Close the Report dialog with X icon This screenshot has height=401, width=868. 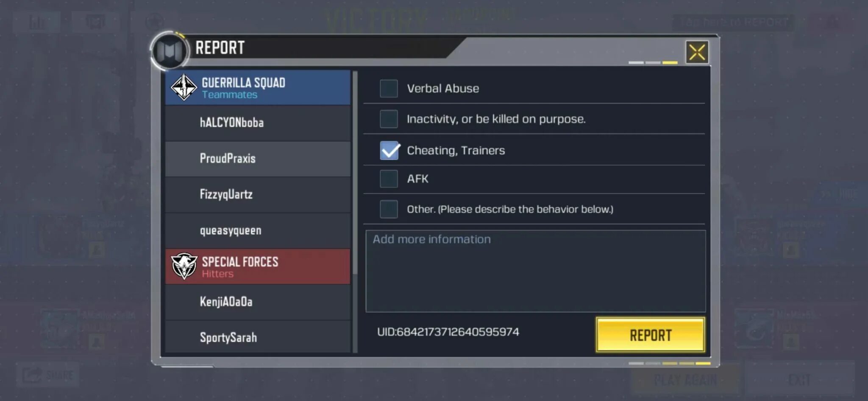[697, 52]
